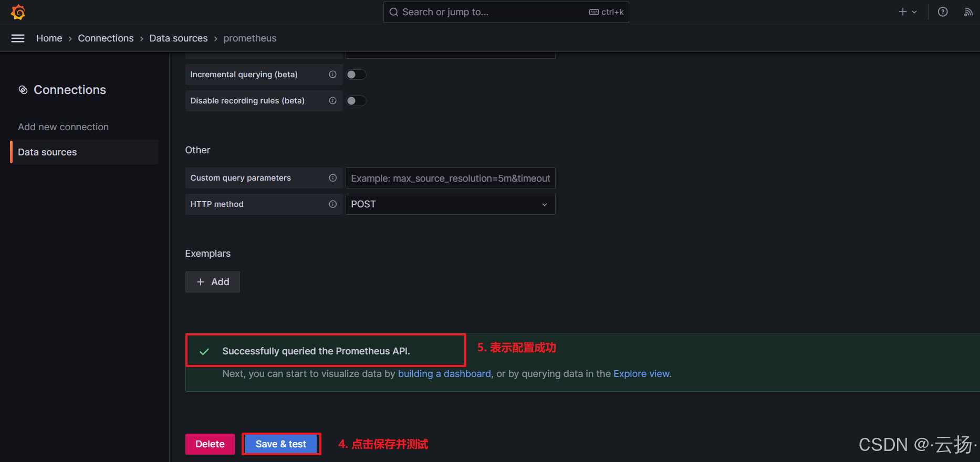Show info for Custom query parameters
The image size is (980, 462).
pos(332,178)
